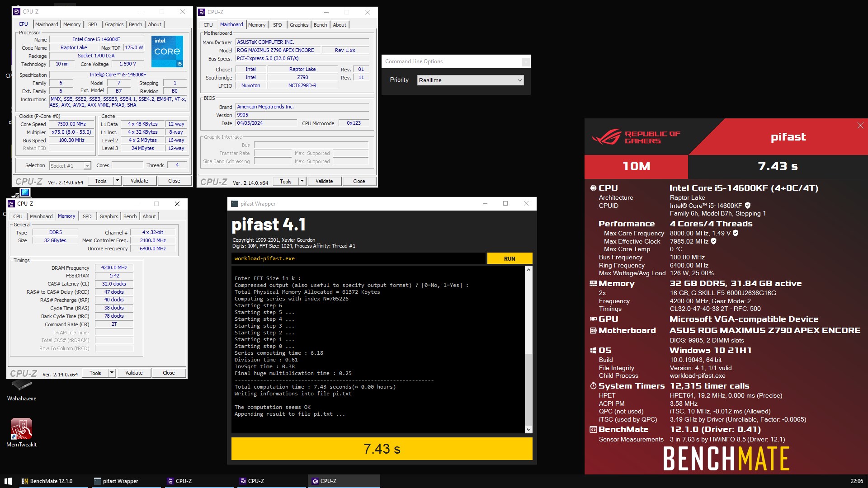868x488 pixels.
Task: Open the MemTweakIt desktop icon
Action: point(21,432)
